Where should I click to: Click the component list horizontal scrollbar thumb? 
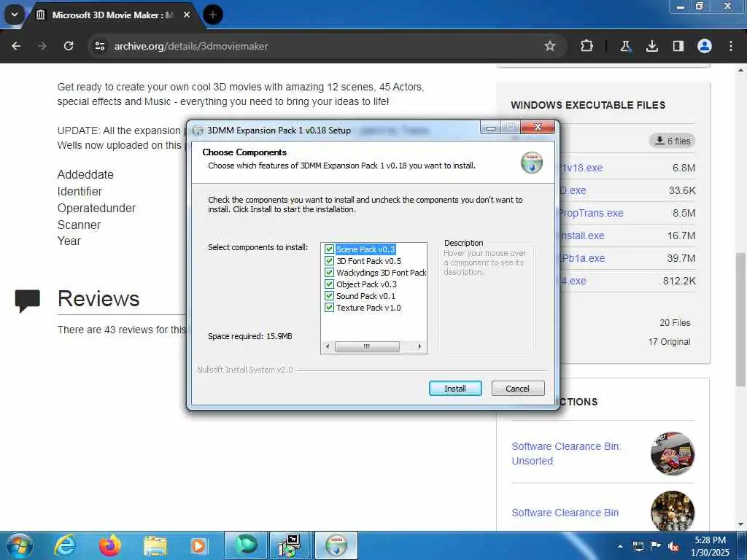pos(367,346)
